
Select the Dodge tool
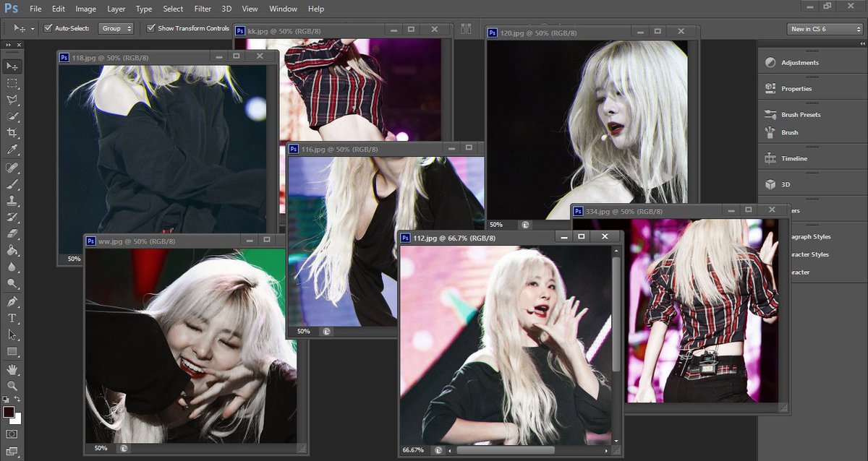[x=12, y=284]
